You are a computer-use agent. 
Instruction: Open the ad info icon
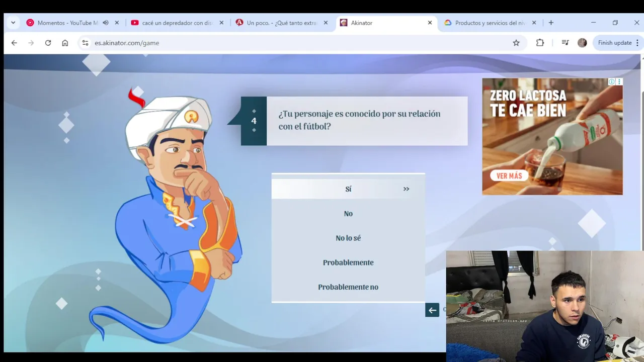(612, 81)
